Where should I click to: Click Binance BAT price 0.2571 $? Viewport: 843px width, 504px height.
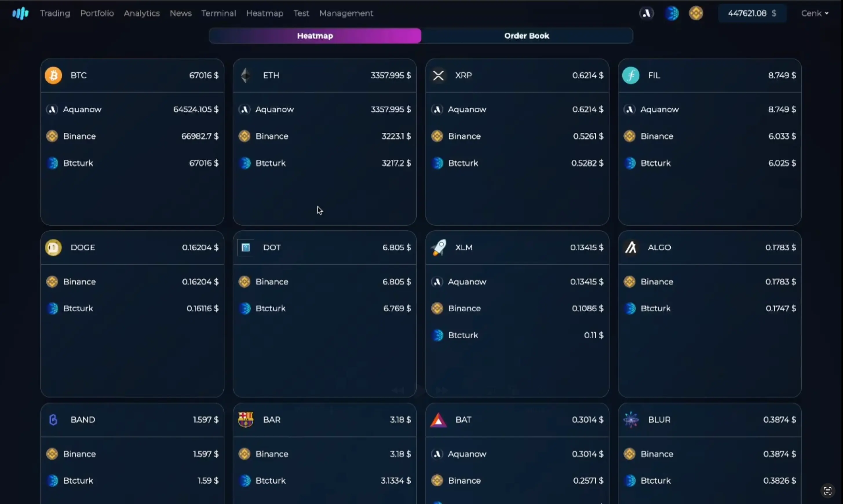click(x=588, y=481)
